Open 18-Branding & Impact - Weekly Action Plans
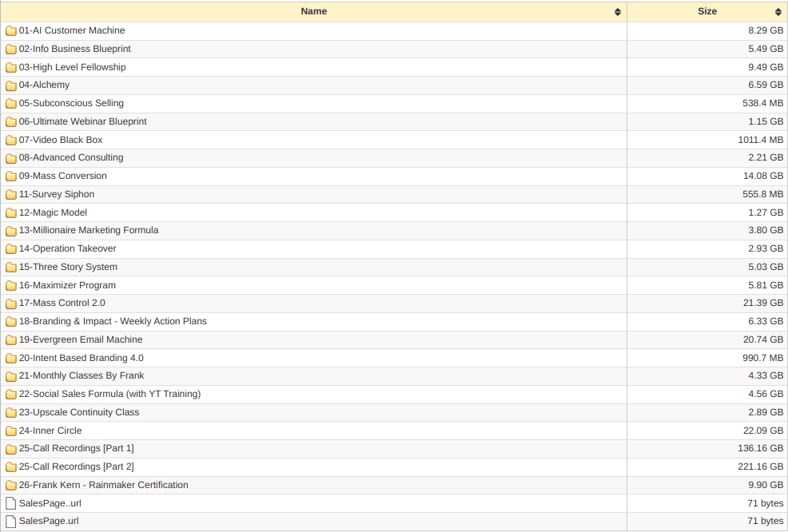This screenshot has width=788, height=532. click(x=113, y=321)
